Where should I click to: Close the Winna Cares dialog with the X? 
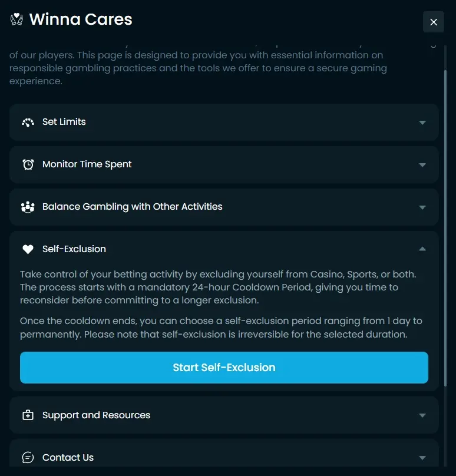pos(434,22)
